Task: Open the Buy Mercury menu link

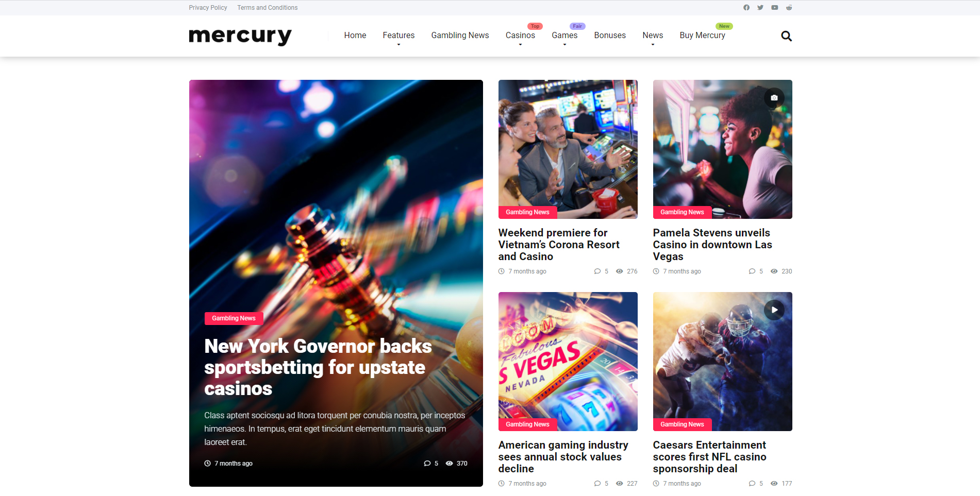Action: pos(702,36)
